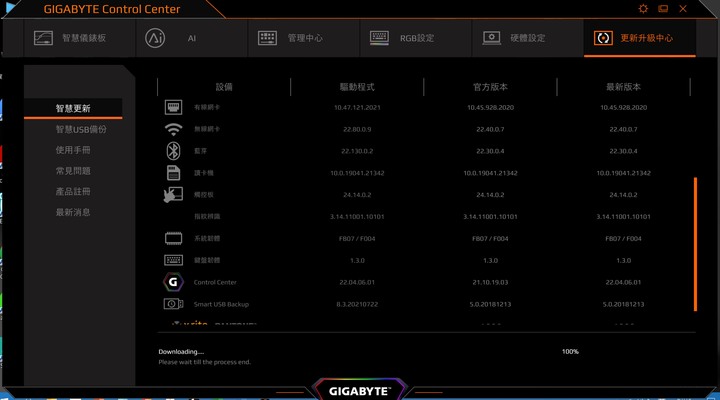Click 最新版本 value 24.14.0.2
The width and height of the screenshot is (720, 400).
[x=624, y=195]
